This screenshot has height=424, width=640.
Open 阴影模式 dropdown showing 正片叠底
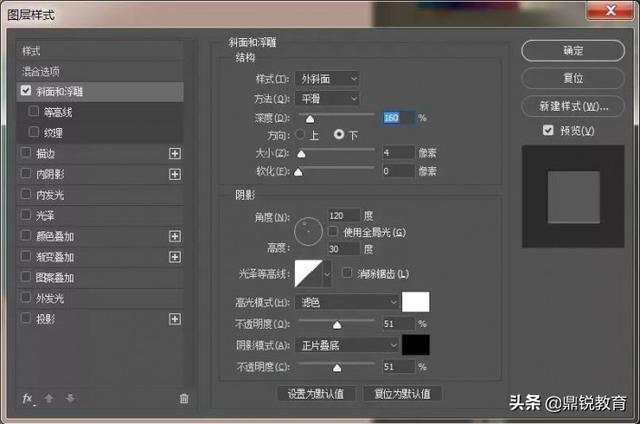347,346
